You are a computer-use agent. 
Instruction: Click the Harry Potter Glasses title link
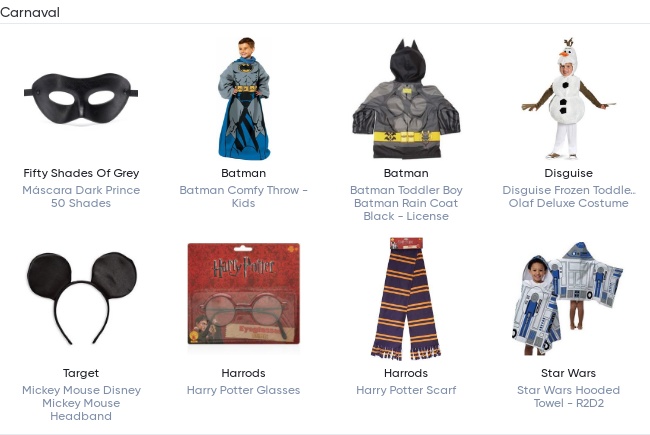point(243,390)
